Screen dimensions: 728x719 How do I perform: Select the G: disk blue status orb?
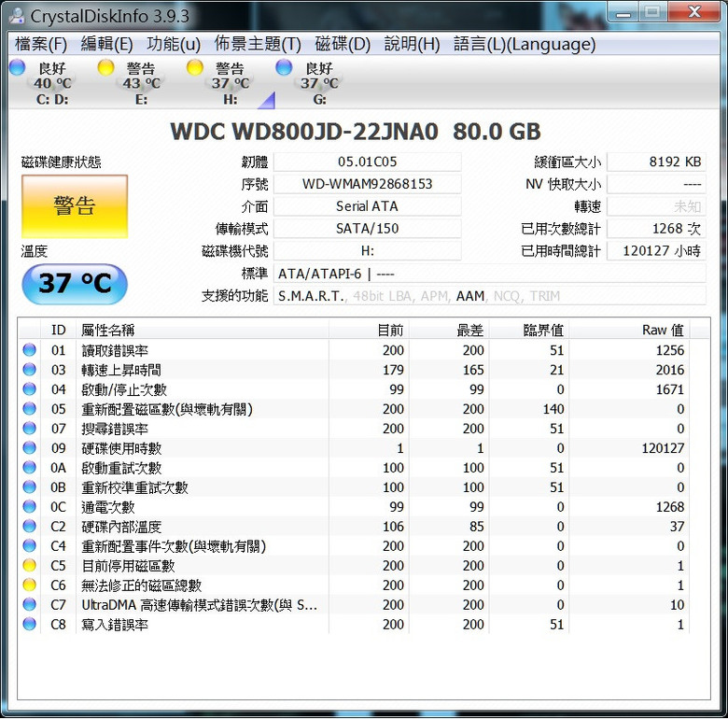(x=283, y=67)
